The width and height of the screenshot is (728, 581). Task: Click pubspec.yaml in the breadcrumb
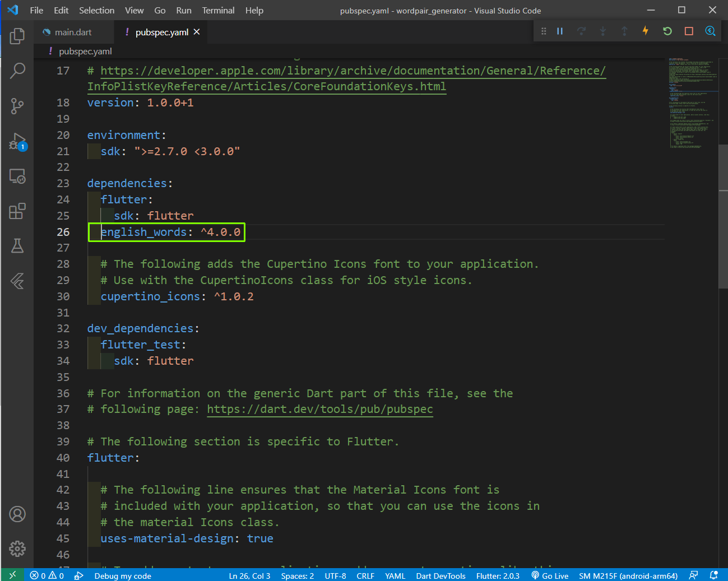click(x=85, y=51)
